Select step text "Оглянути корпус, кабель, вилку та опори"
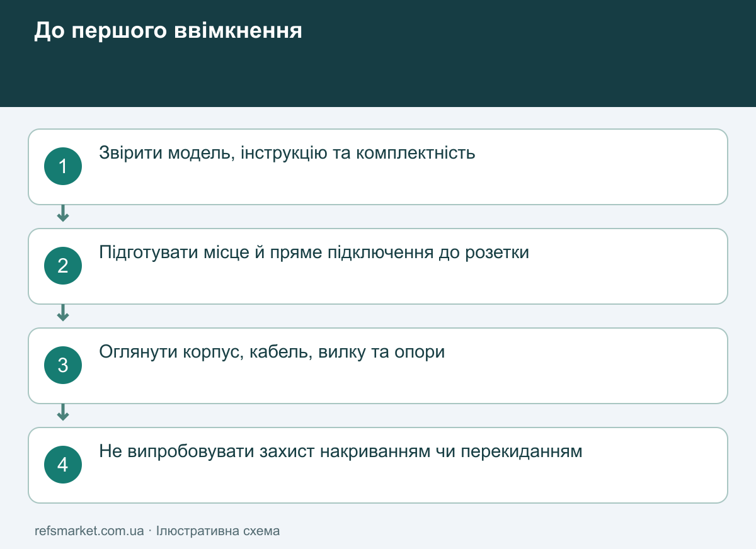This screenshot has width=756, height=549. 272,352
